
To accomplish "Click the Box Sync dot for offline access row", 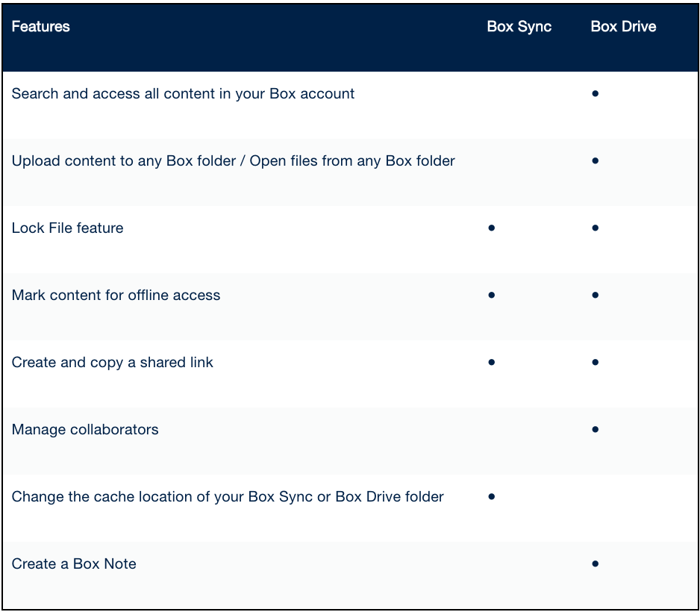I will 492,295.
